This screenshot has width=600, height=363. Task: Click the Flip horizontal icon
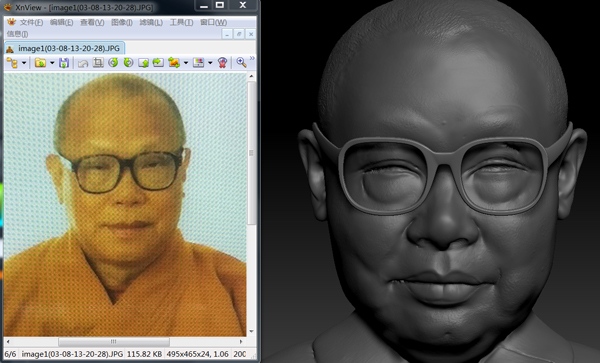(158, 63)
